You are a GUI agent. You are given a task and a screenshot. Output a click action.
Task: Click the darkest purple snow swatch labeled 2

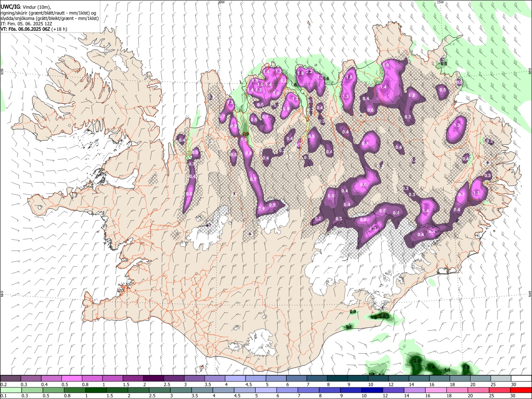(x=153, y=379)
